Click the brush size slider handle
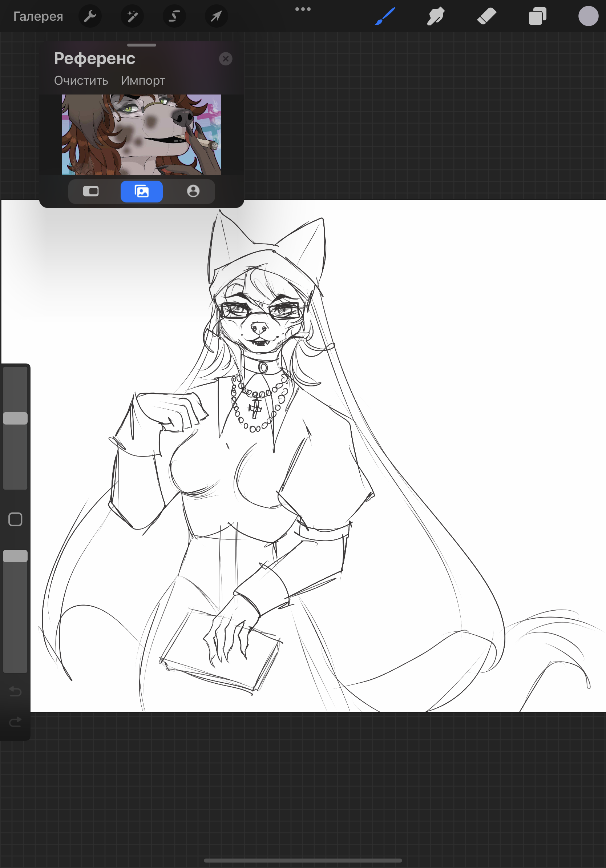 pos(15,418)
